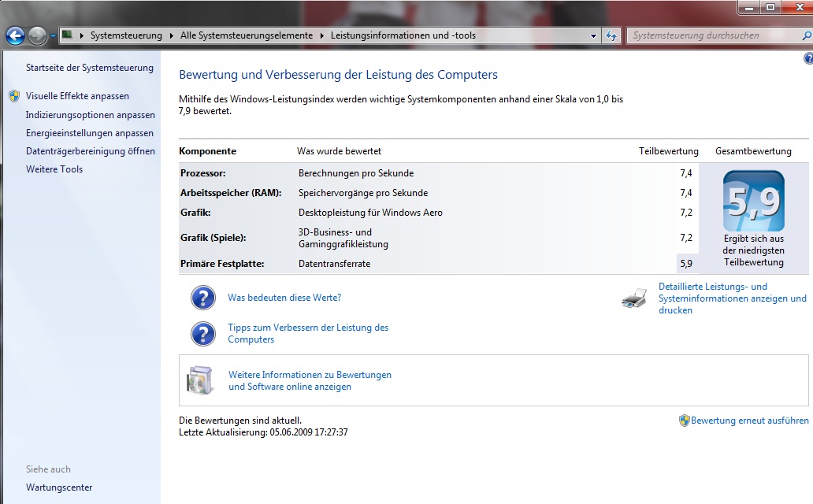Expand the arrow after Alle Systemsteuerungselemente
Screen dimensions: 813x504
coord(322,35)
